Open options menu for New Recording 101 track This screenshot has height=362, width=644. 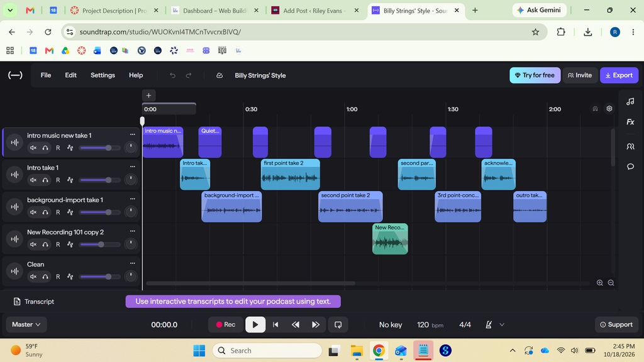coord(132,231)
